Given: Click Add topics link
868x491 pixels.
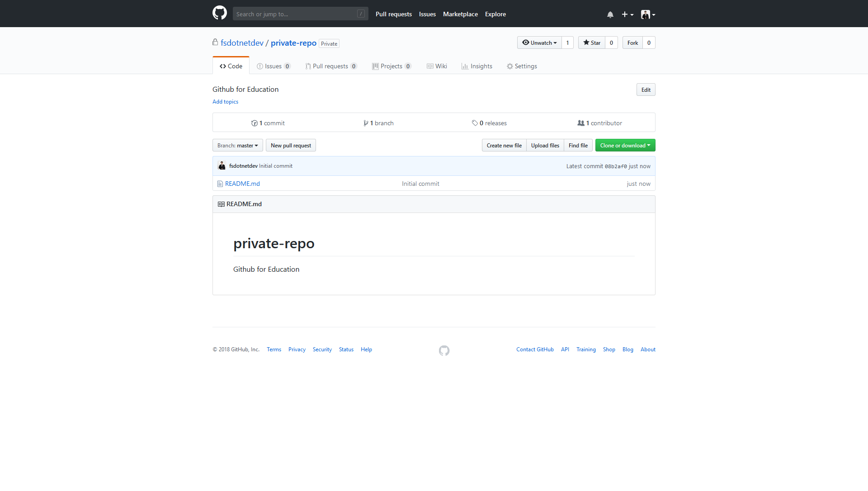Looking at the screenshot, I should [225, 102].
